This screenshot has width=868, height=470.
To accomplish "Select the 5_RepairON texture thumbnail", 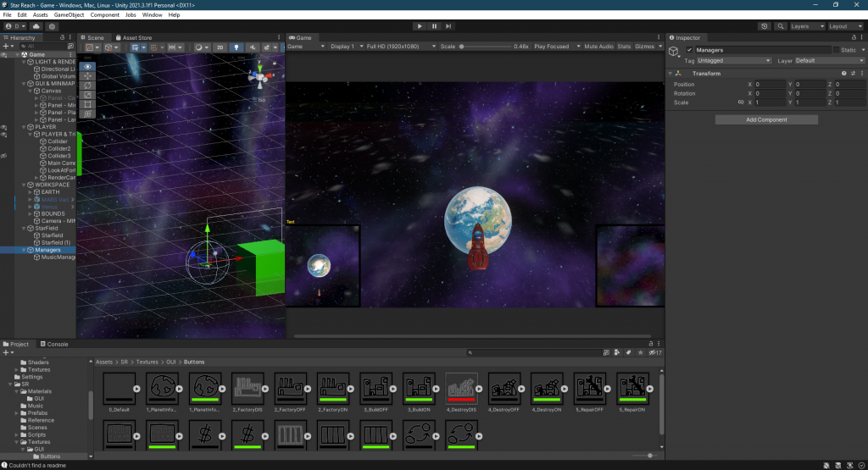I will click(632, 389).
